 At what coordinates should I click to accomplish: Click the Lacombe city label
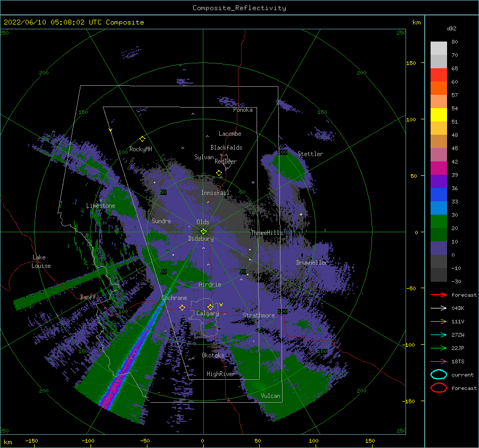click(x=230, y=134)
